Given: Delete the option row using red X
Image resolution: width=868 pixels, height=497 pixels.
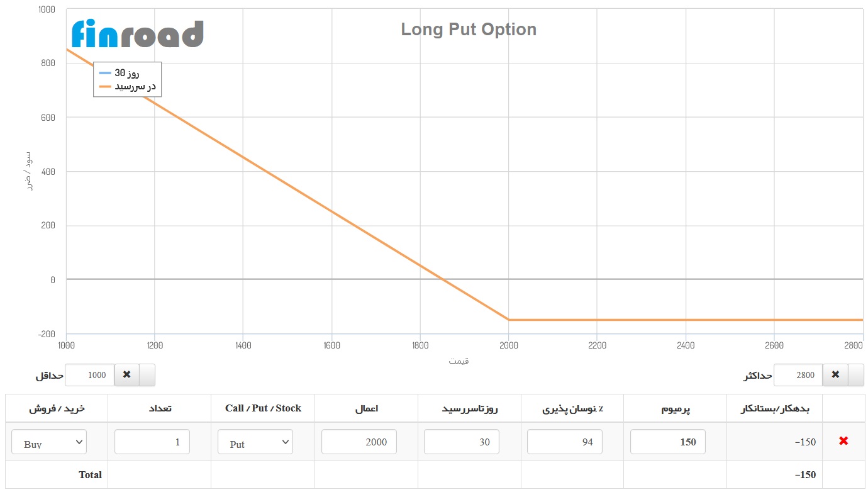Looking at the screenshot, I should tap(843, 441).
